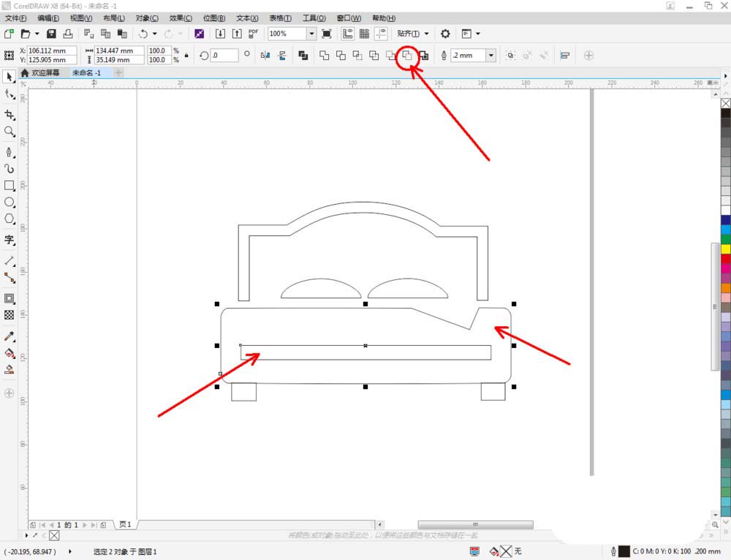Click the Trim shapes icon
The image size is (731, 560).
(341, 56)
